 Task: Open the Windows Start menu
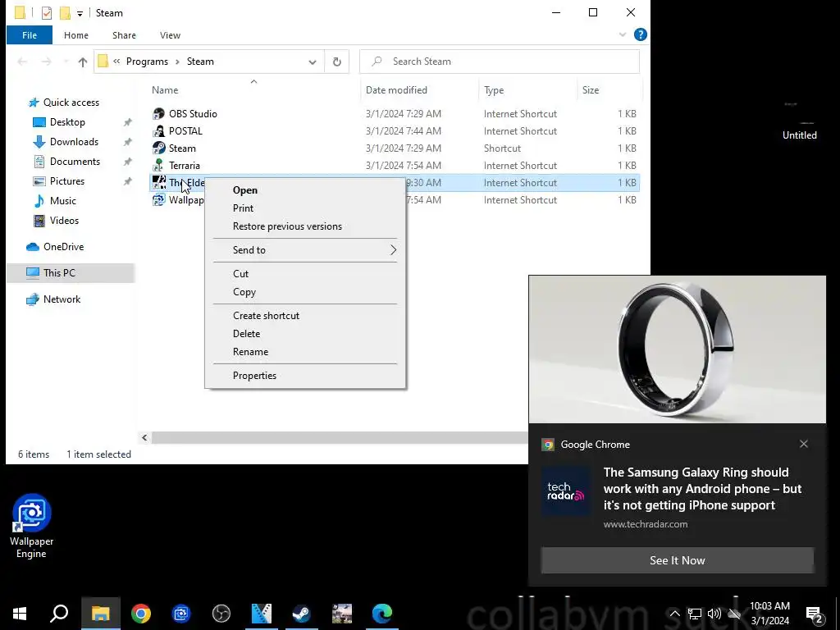(20, 614)
